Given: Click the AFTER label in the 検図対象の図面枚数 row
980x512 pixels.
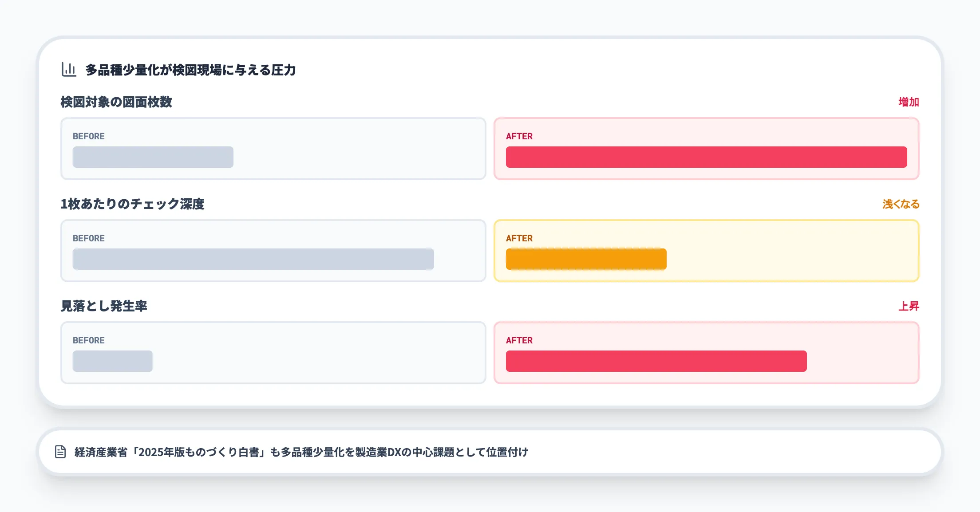Looking at the screenshot, I should (x=519, y=136).
